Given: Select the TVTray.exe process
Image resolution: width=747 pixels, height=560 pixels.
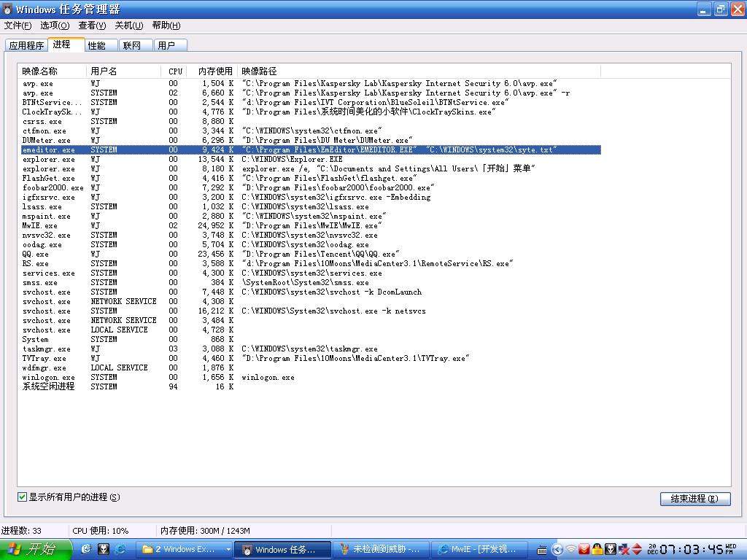Looking at the screenshot, I should tap(311, 358).
